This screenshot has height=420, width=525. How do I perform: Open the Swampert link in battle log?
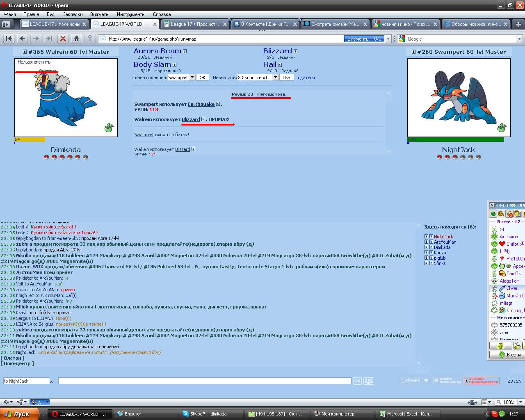coord(144,135)
